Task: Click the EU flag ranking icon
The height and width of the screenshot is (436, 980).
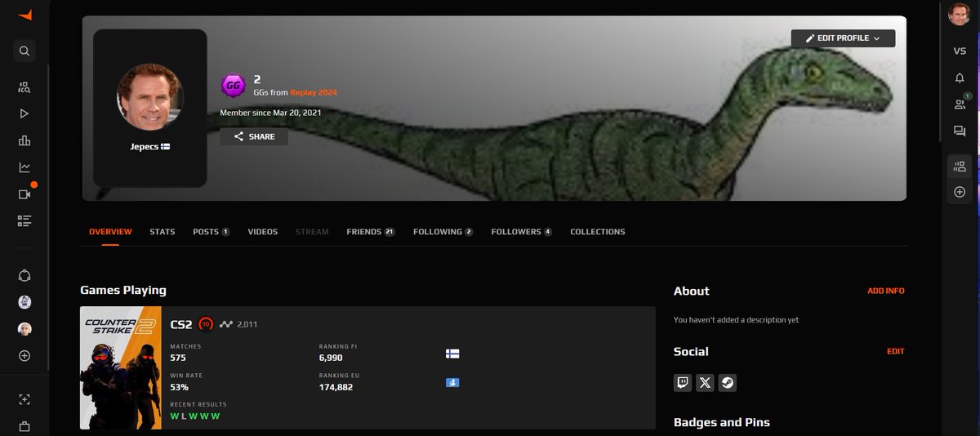Action: (x=452, y=382)
